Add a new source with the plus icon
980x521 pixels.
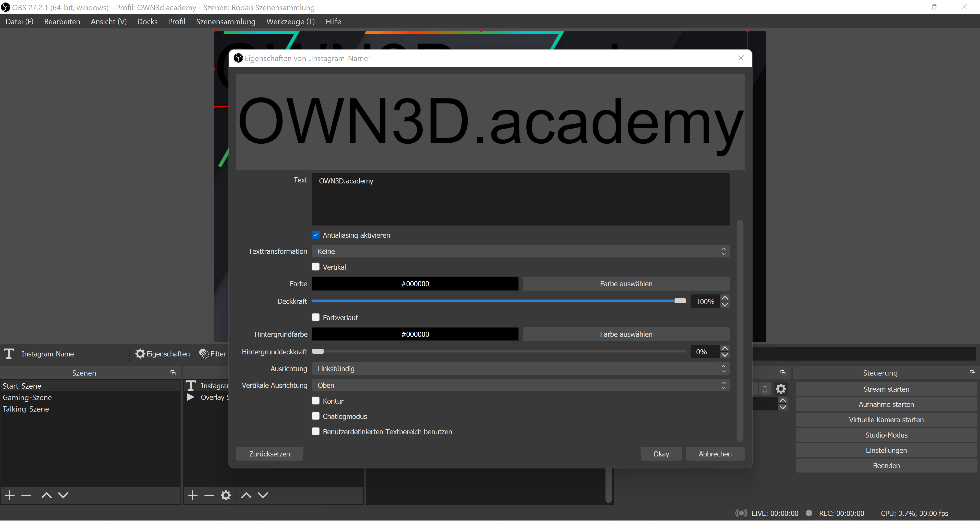(x=192, y=495)
